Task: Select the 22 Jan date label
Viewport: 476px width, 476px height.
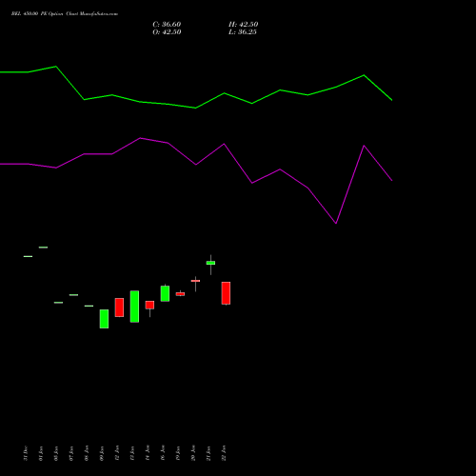Action: [x=224, y=453]
